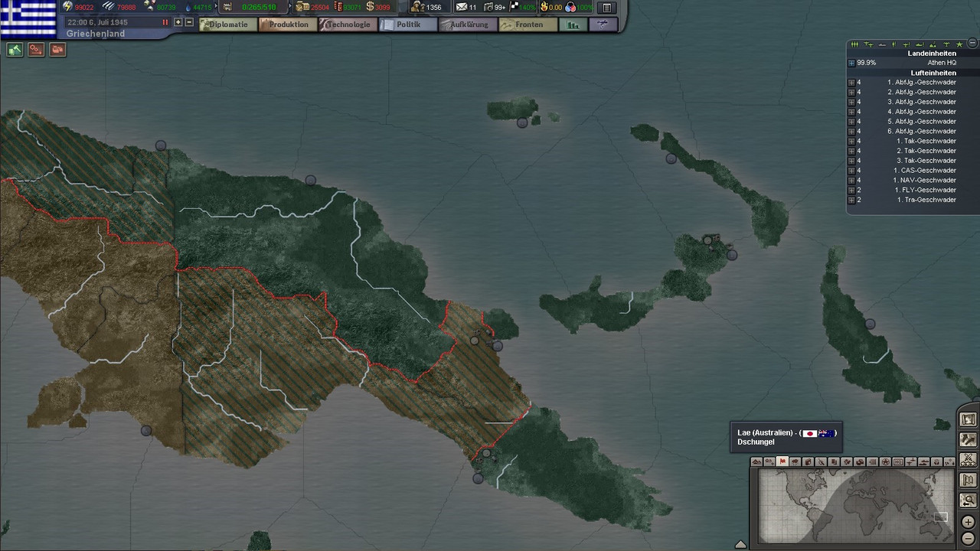Image resolution: width=980 pixels, height=551 pixels.
Task: Toggle the star filter in outliner
Action: click(959, 44)
